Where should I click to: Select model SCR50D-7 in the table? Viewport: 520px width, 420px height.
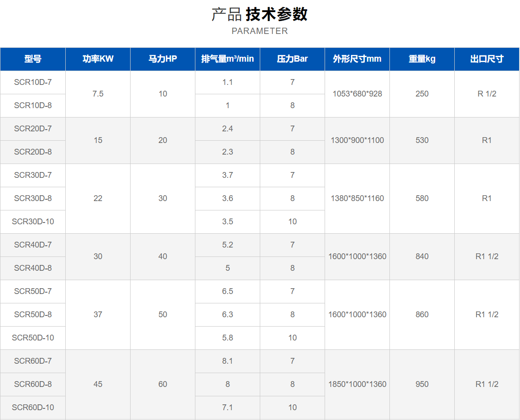pos(33,291)
